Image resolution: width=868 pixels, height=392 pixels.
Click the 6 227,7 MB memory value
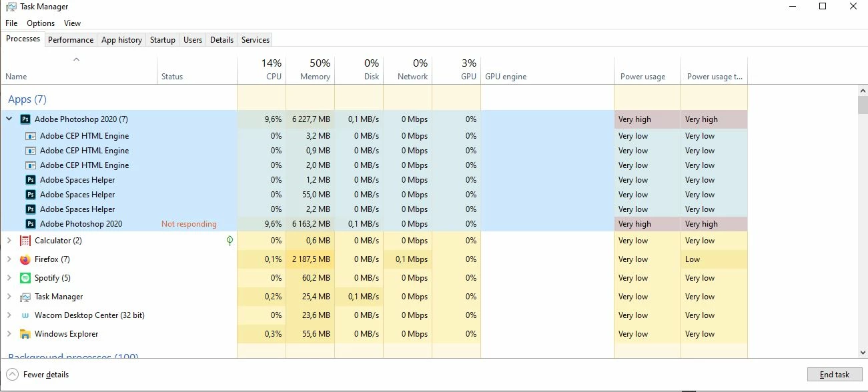click(311, 119)
